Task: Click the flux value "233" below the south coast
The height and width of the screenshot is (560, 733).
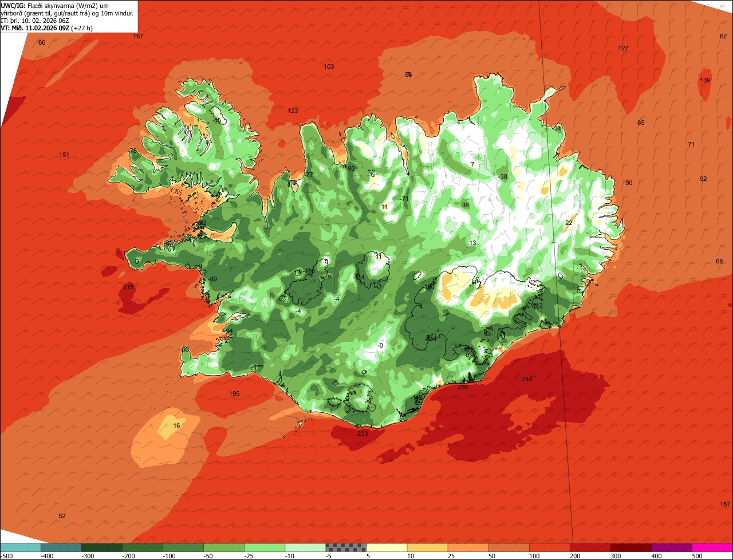Action: point(362,433)
